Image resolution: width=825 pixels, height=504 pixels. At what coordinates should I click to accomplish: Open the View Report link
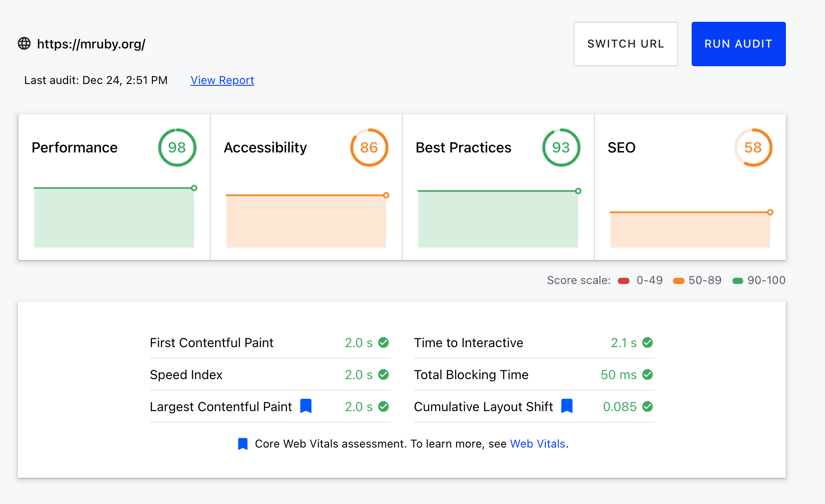(222, 80)
